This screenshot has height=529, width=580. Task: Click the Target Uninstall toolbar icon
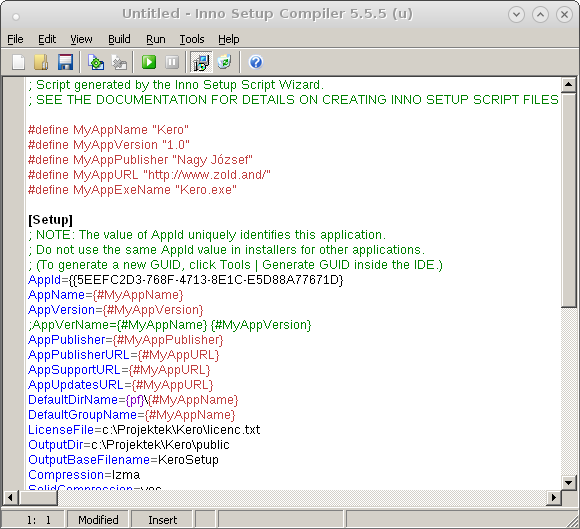[225, 62]
